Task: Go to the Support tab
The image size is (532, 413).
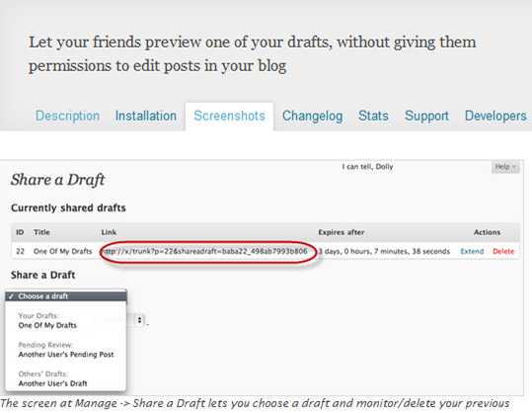Action: [426, 117]
